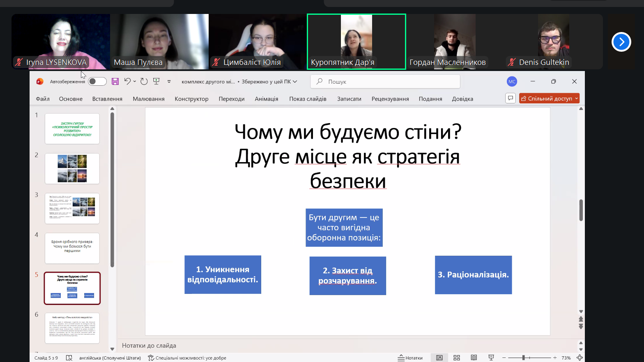Expand the 'Збережено у цей ПК' dropdown
644x362 pixels.
tap(295, 82)
